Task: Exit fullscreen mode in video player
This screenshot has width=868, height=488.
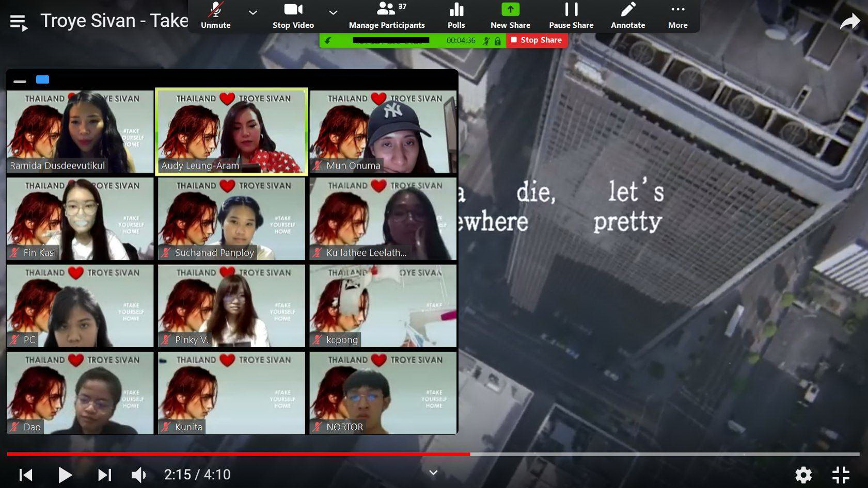Action: tap(841, 475)
